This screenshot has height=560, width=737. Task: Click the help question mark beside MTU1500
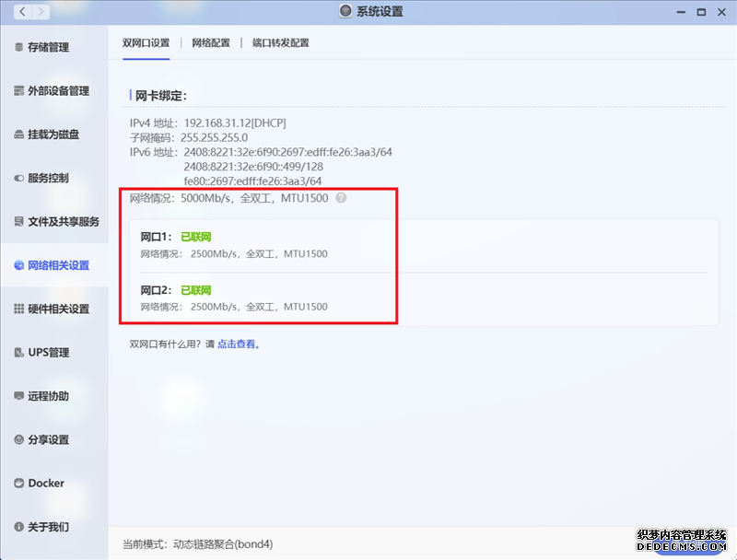pos(341,198)
